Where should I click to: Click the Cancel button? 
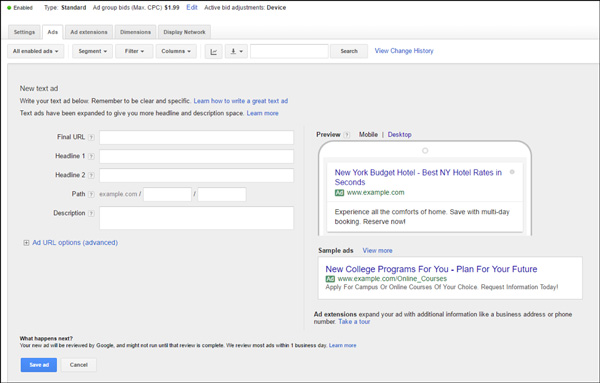[x=79, y=365]
